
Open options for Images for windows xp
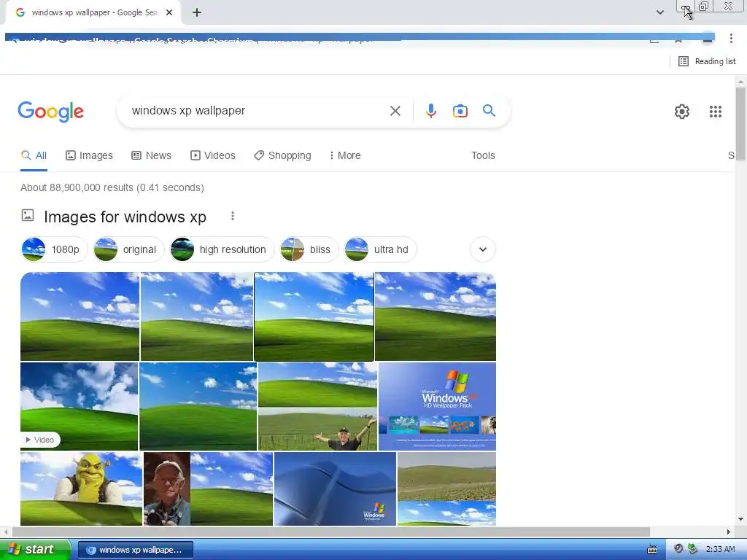tap(233, 216)
